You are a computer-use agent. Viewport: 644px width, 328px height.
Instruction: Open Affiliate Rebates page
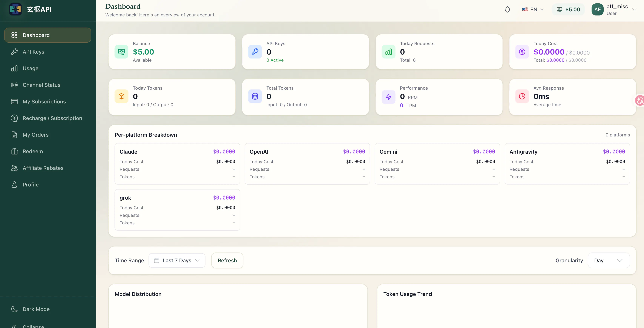tap(48, 168)
